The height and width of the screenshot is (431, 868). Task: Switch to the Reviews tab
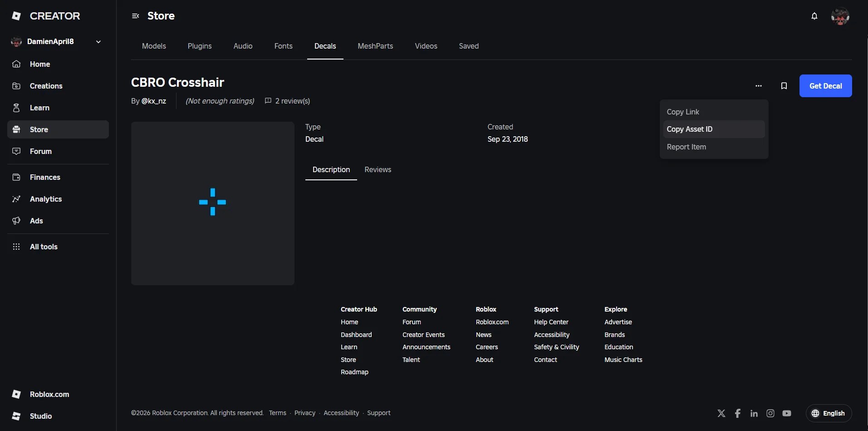[x=378, y=169]
